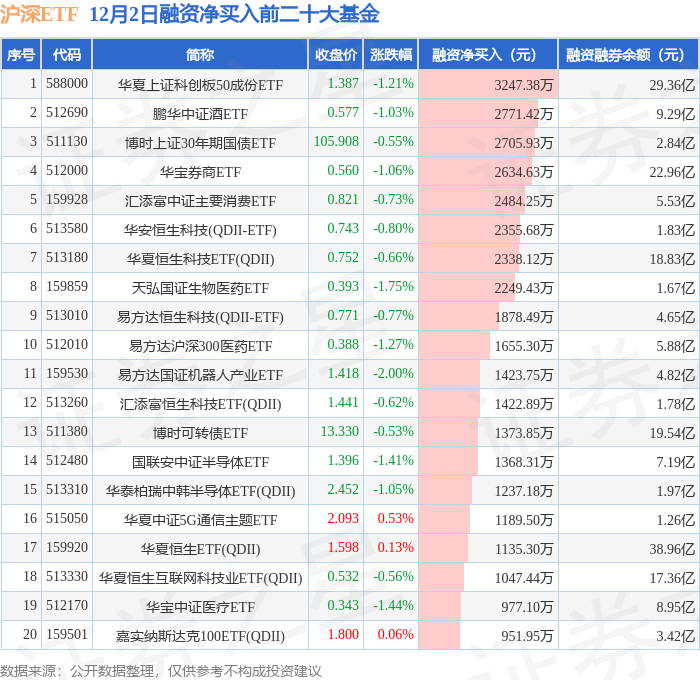Click balance value 22.96亿

click(x=672, y=171)
